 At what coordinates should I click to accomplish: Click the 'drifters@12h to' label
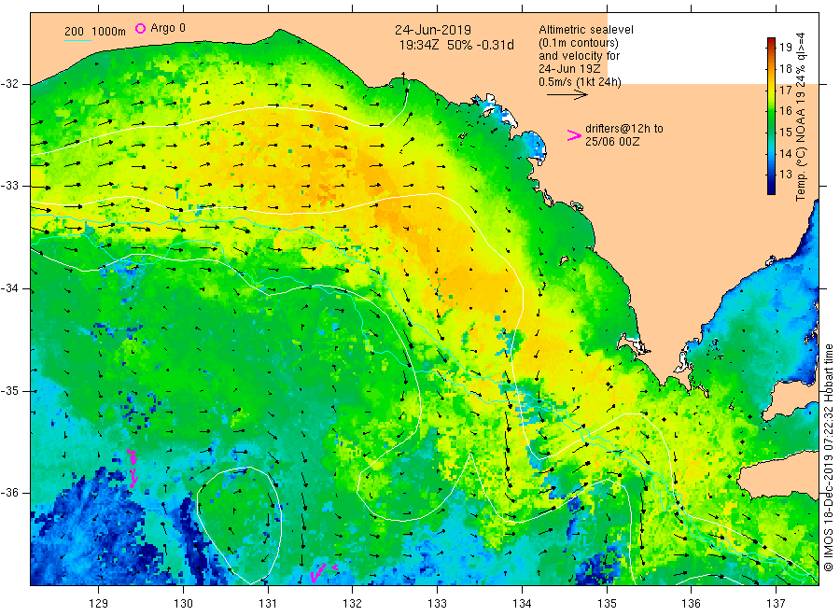tap(624, 129)
